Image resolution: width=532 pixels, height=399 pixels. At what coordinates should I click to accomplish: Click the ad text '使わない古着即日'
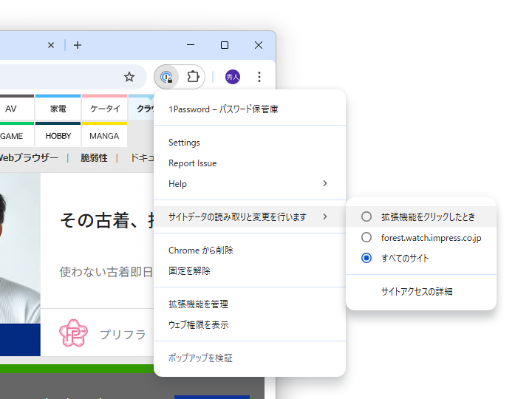pyautogui.click(x=106, y=272)
